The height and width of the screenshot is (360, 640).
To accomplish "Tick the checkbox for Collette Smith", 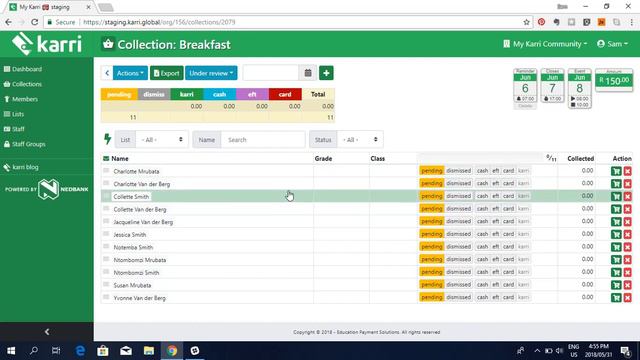I will pos(106,196).
